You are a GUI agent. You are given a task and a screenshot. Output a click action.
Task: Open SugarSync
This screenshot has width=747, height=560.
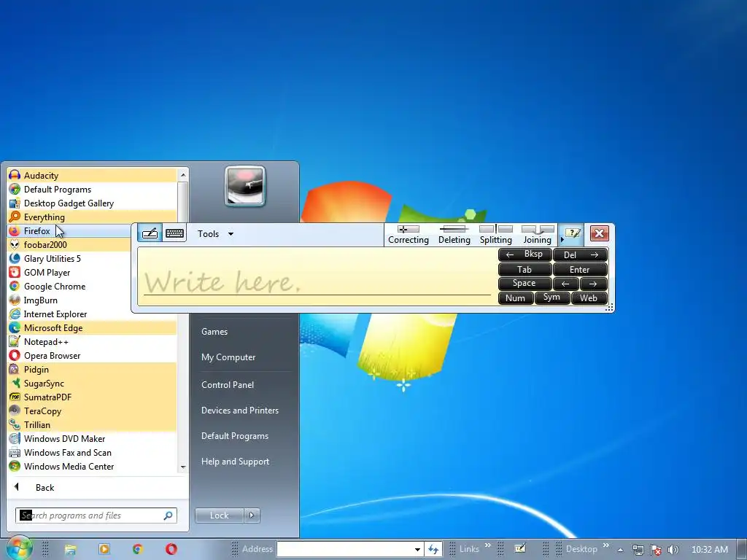pyautogui.click(x=92, y=384)
